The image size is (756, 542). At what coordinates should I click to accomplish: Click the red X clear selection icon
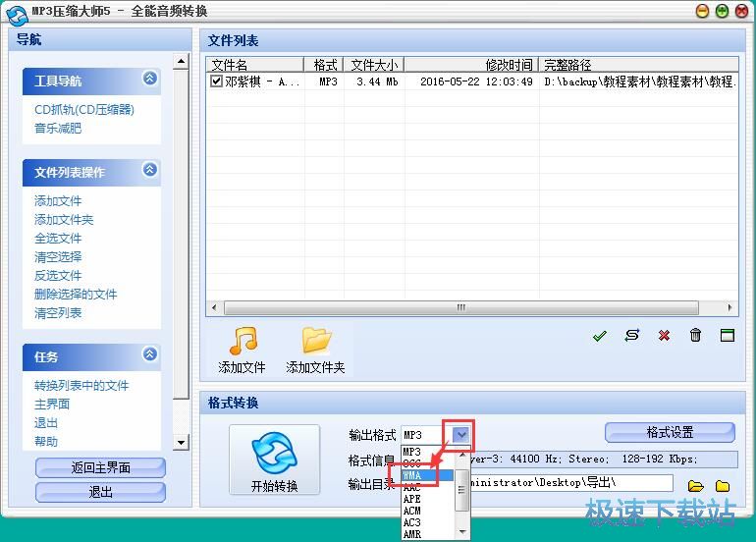point(664,335)
